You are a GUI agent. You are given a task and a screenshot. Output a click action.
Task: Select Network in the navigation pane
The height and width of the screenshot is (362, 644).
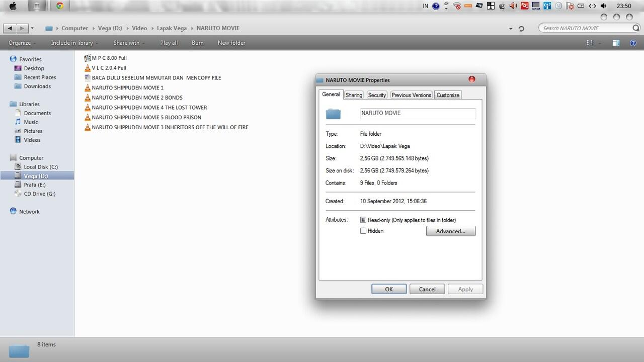pos(29,212)
